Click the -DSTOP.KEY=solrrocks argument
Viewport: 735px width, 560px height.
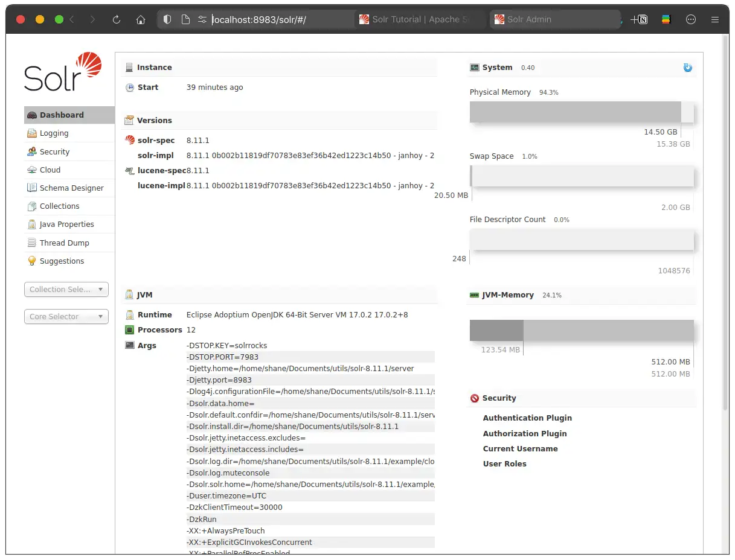[x=227, y=346]
